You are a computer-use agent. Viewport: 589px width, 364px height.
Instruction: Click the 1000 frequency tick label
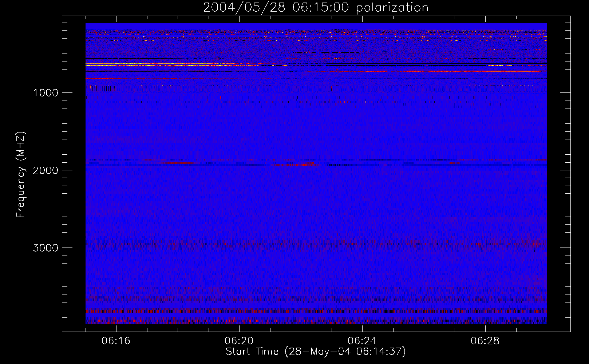coord(46,93)
